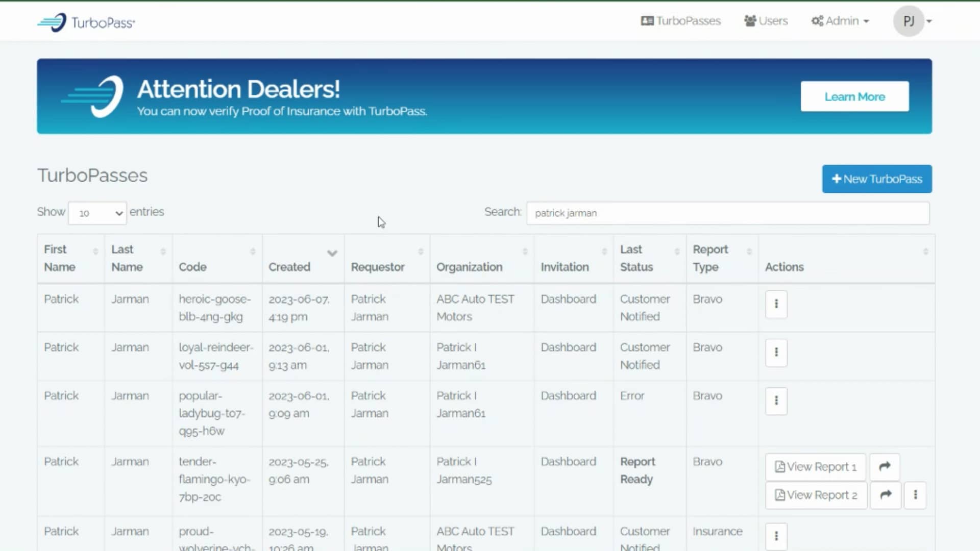Screen dimensions: 980x551
Task: Create a New TurboPass
Action: click(876, 179)
